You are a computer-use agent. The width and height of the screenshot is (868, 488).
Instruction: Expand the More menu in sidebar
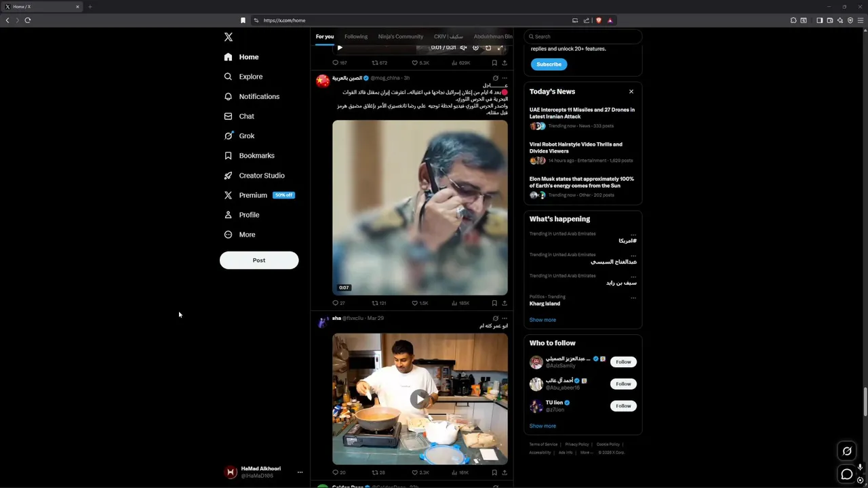pos(239,235)
